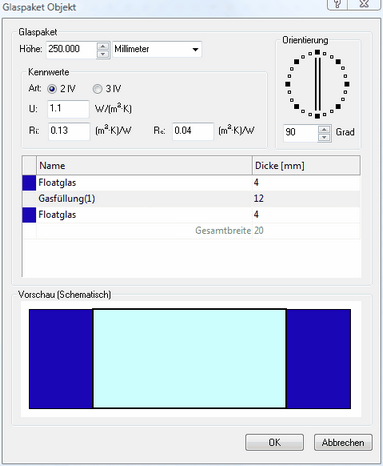Select the 3 IV glazing type radio
Viewport: 383px width, 466px height.
coord(97,89)
